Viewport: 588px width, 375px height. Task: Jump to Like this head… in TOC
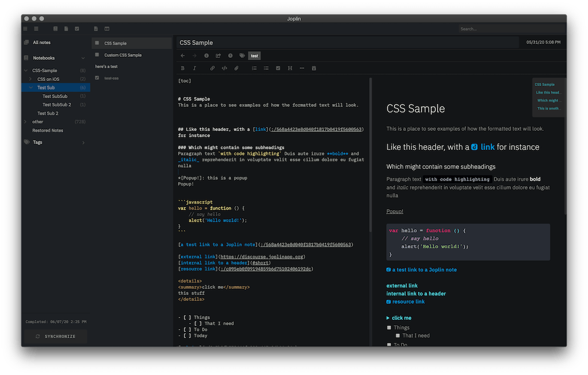tap(547, 92)
